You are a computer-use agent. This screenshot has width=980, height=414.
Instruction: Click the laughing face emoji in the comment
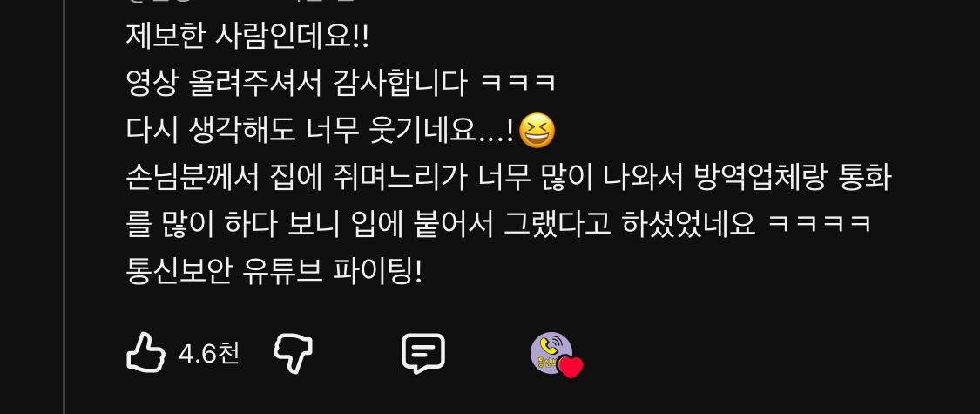(x=537, y=131)
